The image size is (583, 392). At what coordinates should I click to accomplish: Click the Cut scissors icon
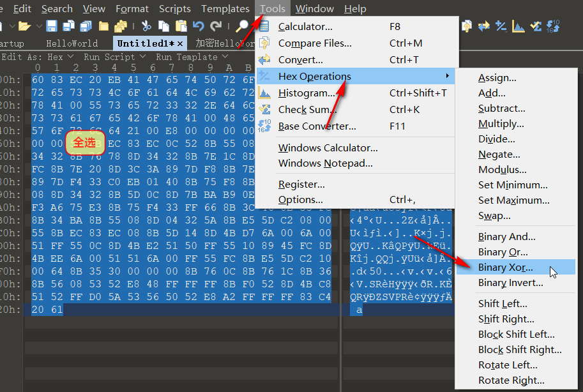click(146, 26)
